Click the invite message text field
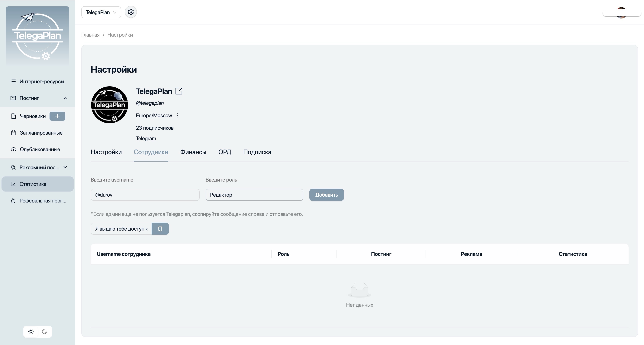This screenshot has height=345, width=644. (121, 229)
